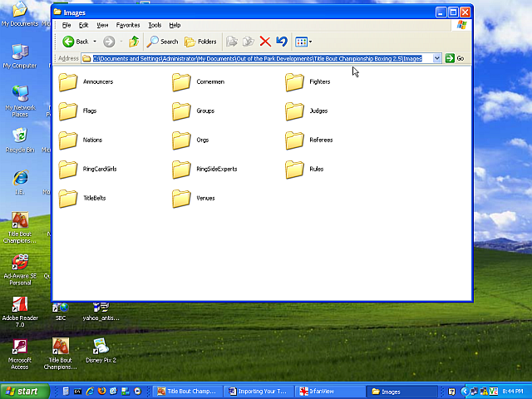
Task: Expand the Back button history dropdown
Action: coord(95,42)
